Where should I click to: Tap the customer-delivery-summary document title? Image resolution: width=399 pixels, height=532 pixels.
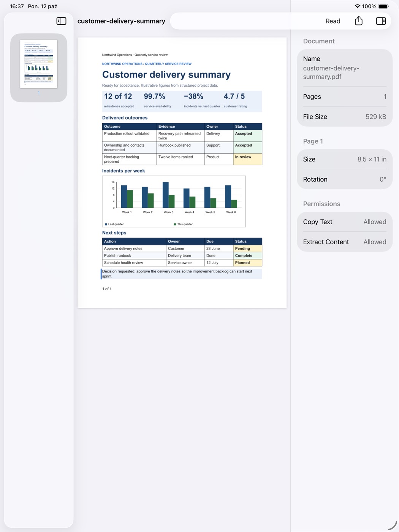point(121,21)
